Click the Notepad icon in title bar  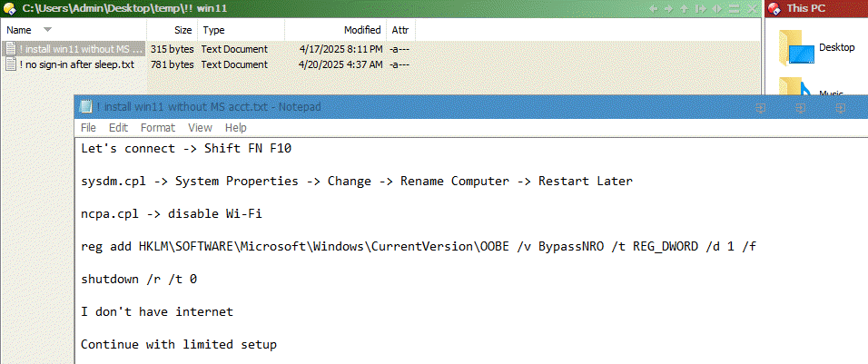[x=87, y=106]
